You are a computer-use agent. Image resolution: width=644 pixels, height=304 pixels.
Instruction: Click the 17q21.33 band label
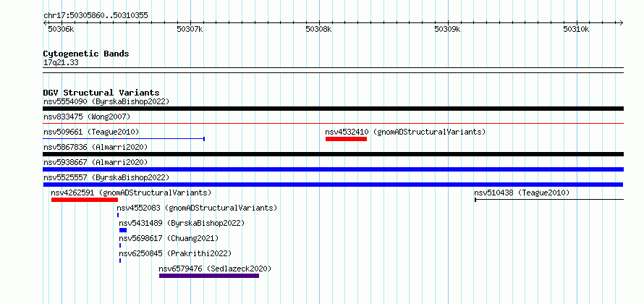pos(61,63)
